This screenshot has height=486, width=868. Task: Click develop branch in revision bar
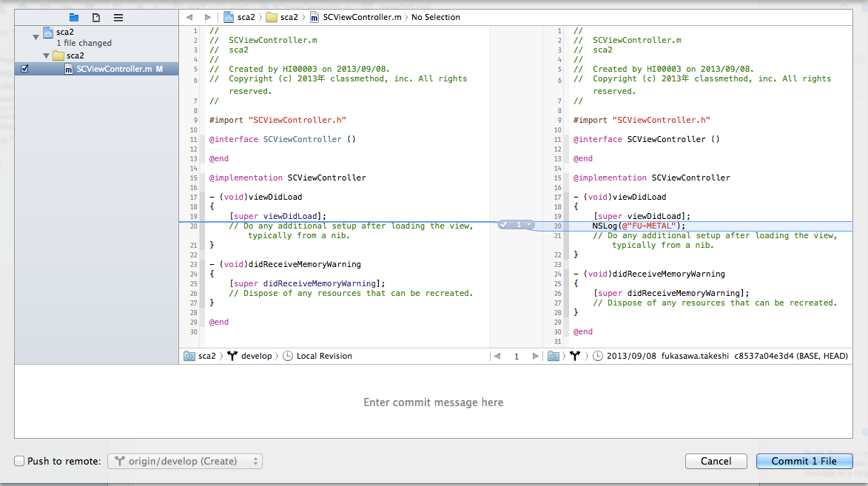point(256,356)
